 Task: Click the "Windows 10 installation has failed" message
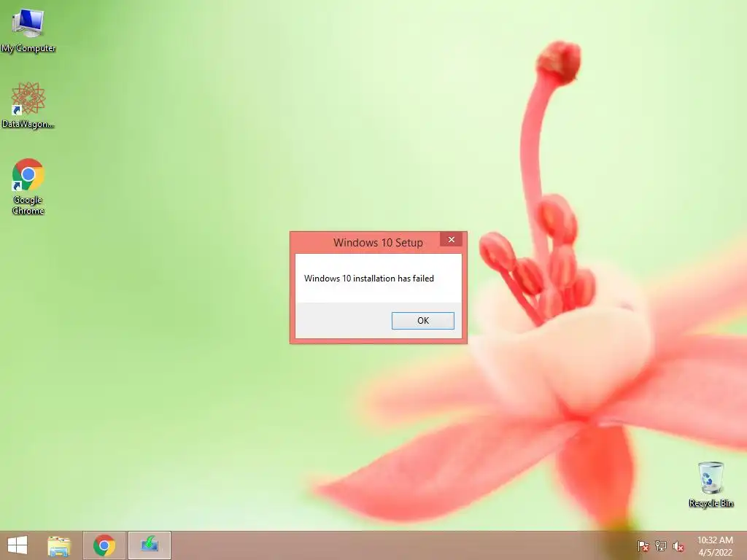(x=368, y=278)
